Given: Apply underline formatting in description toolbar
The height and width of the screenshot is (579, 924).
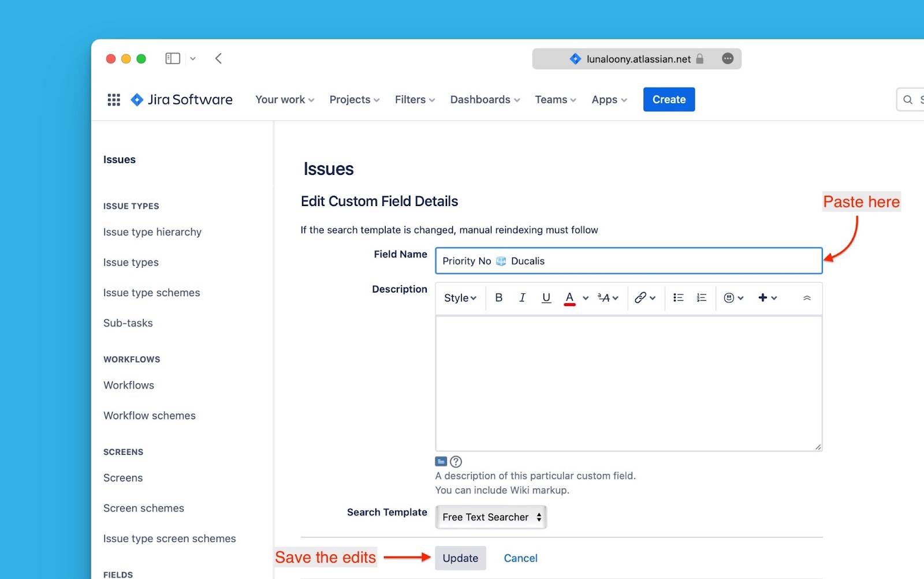Looking at the screenshot, I should (x=546, y=298).
